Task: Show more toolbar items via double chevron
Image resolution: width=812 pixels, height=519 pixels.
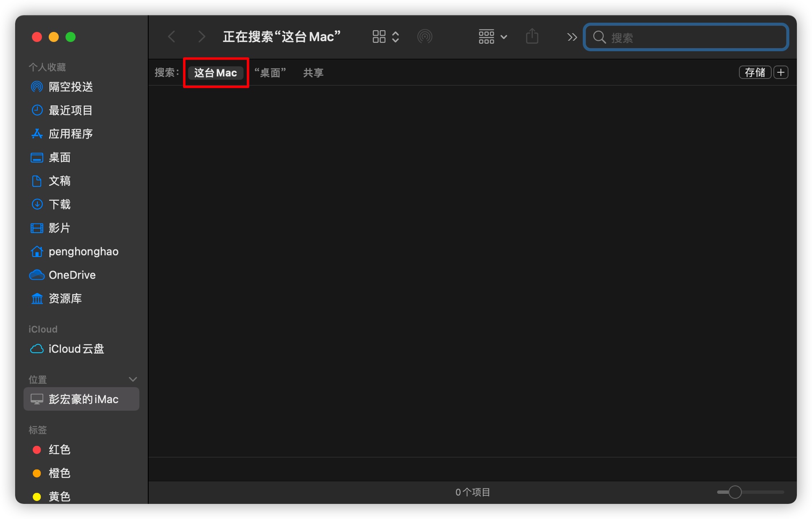Action: (x=571, y=37)
